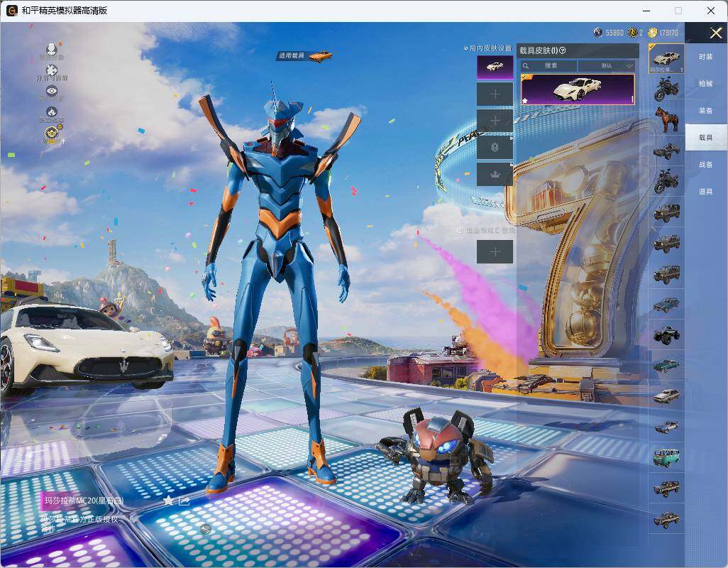Click the 玛莎拉蒂MC20 skin name banner
This screenshot has width=728, height=568.
(x=82, y=501)
